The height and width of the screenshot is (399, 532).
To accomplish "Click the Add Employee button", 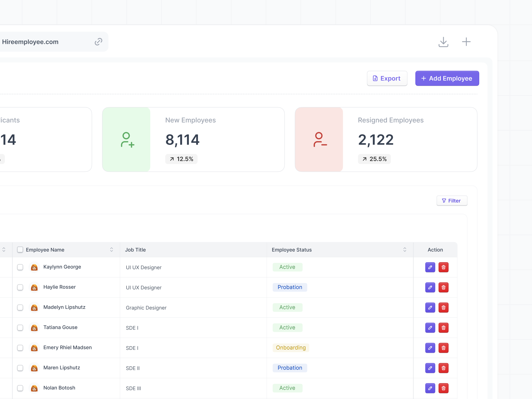I will tap(447, 78).
